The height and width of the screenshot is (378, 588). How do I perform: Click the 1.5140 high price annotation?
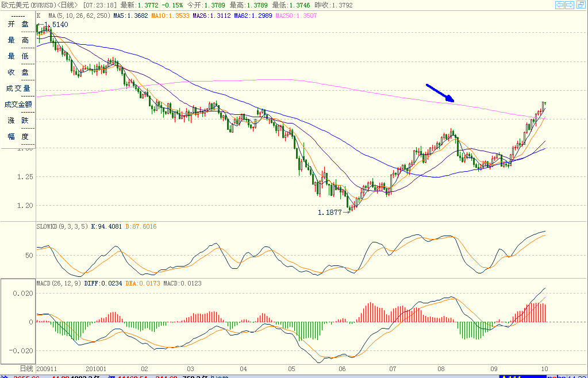point(56,25)
